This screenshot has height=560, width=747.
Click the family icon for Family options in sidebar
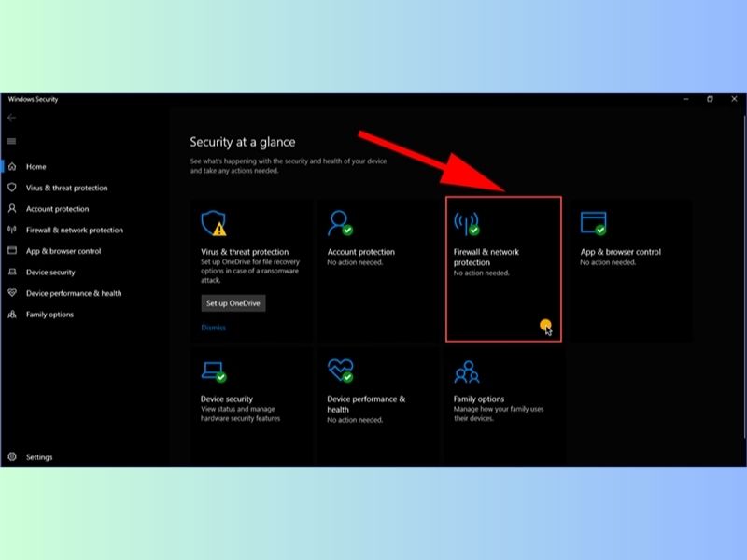(12, 315)
